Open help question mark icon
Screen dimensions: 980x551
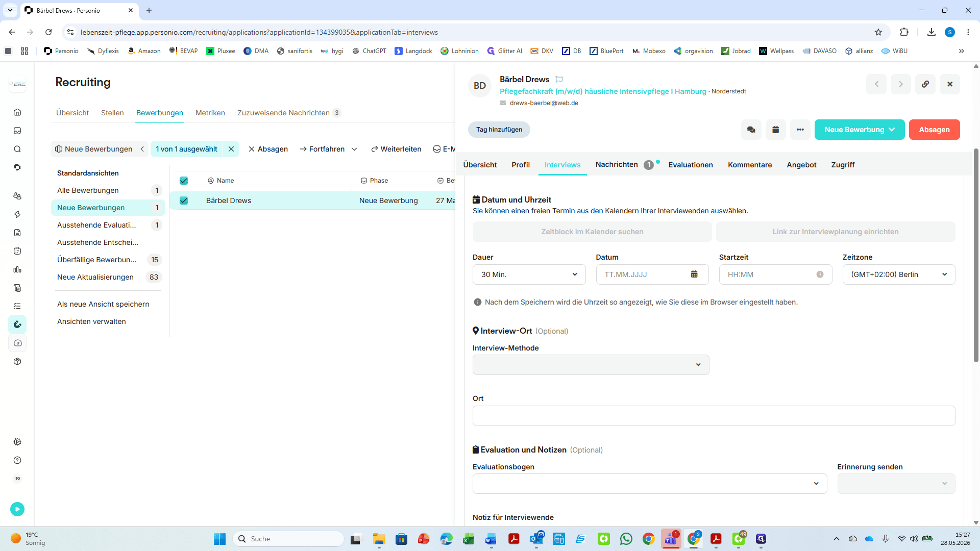(x=17, y=460)
